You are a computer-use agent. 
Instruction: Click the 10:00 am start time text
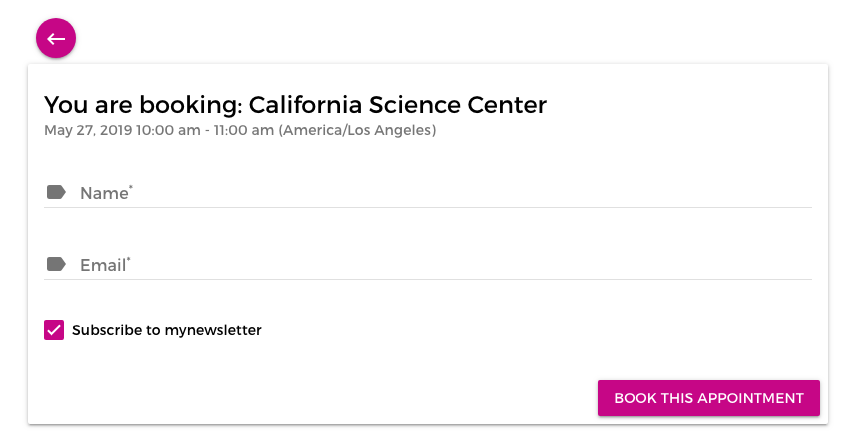tap(168, 130)
